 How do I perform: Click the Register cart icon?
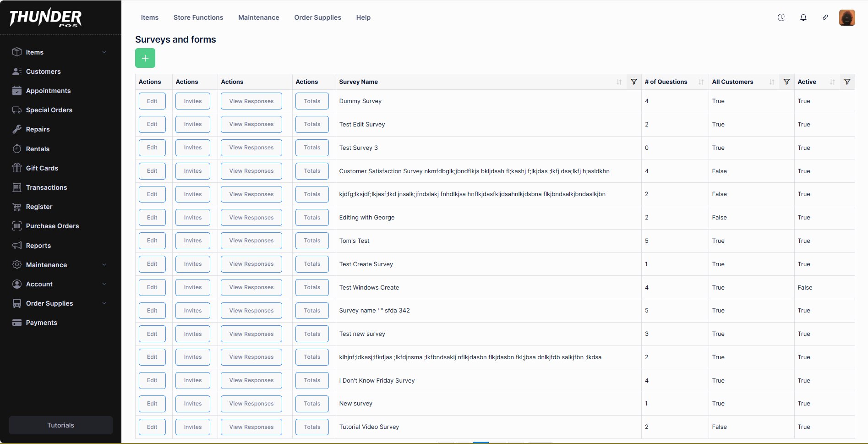point(16,207)
